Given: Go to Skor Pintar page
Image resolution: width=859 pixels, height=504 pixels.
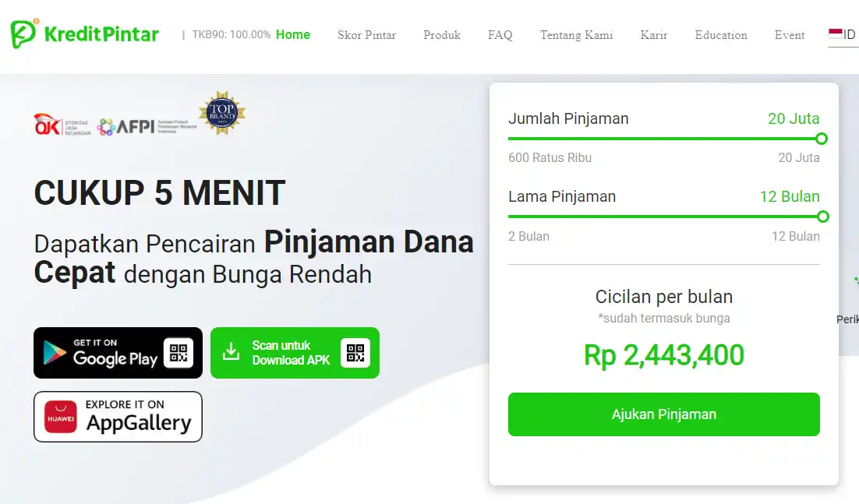Looking at the screenshot, I should (x=366, y=35).
